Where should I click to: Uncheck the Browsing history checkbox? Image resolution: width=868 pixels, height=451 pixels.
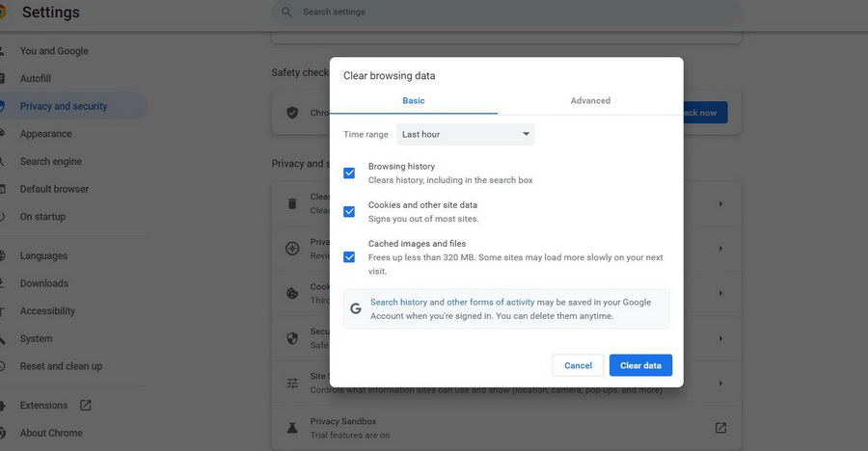click(349, 173)
